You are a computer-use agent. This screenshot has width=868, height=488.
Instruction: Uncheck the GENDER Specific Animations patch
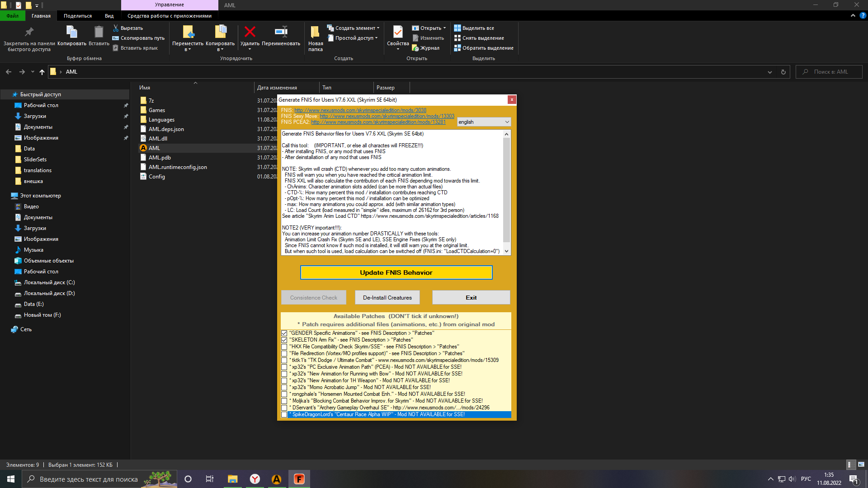coord(284,333)
